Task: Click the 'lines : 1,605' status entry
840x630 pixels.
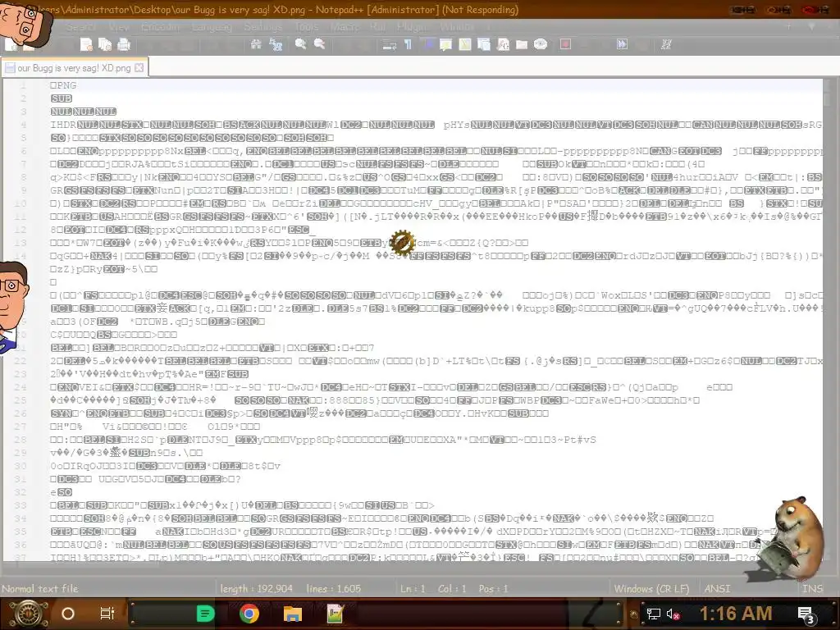Action: pyautogui.click(x=334, y=588)
